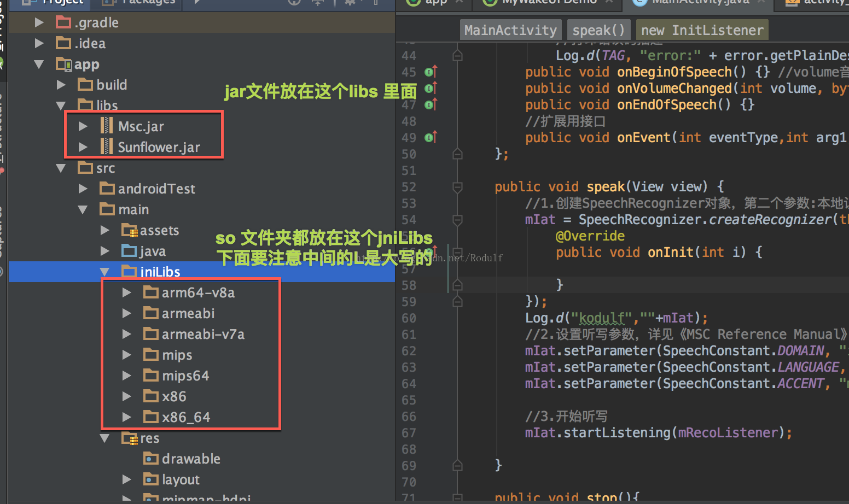Image resolution: width=849 pixels, height=504 pixels.
Task: Click the res resource folder icon
Action: click(129, 438)
